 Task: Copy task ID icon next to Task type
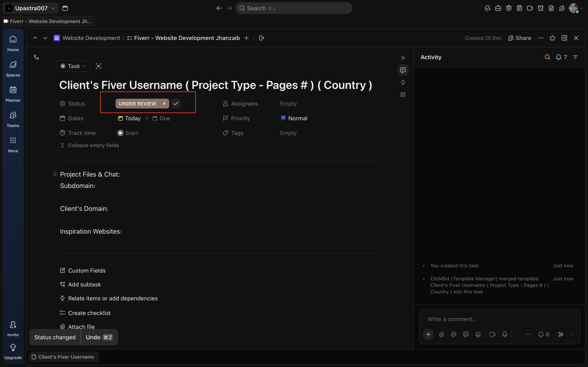click(98, 66)
